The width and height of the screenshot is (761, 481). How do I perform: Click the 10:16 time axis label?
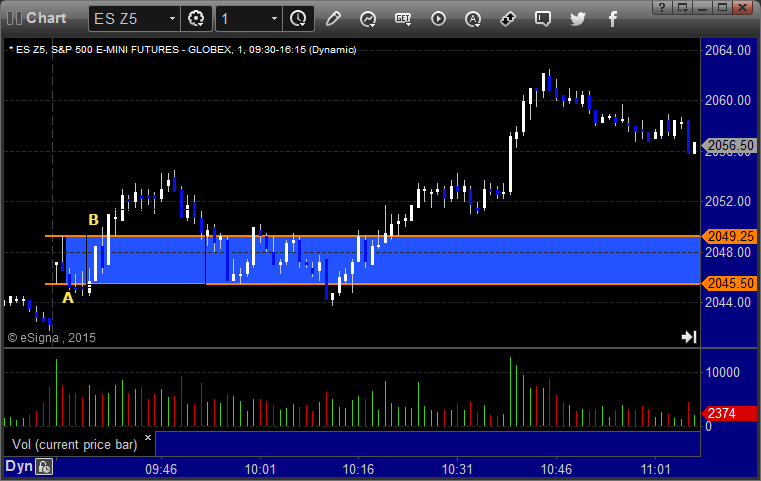(358, 469)
